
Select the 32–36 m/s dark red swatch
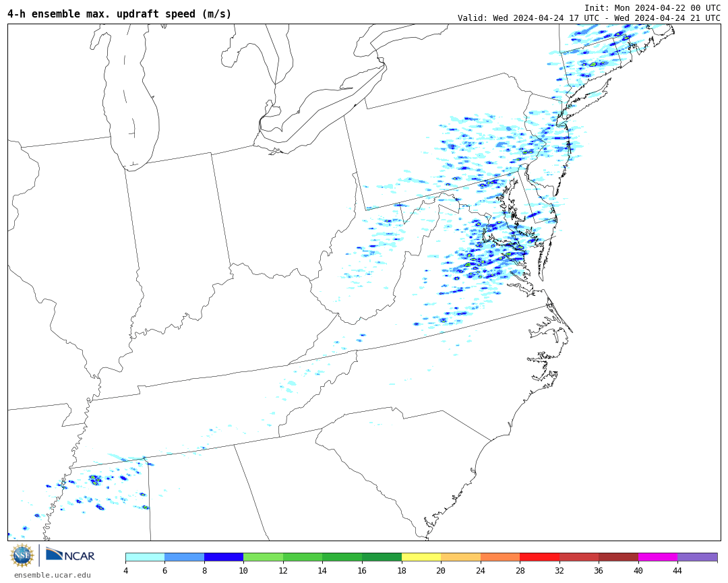click(x=579, y=557)
